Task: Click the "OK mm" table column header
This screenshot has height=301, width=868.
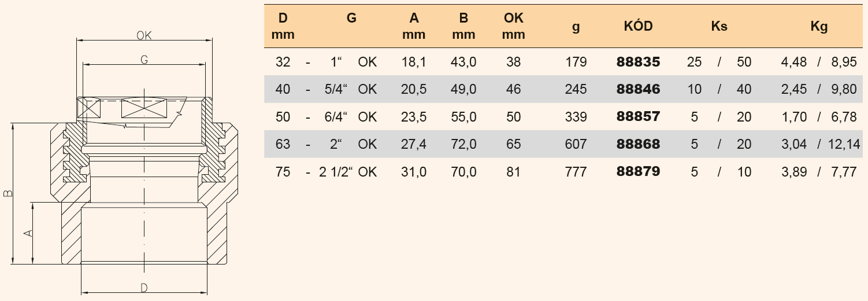Action: coord(513,27)
